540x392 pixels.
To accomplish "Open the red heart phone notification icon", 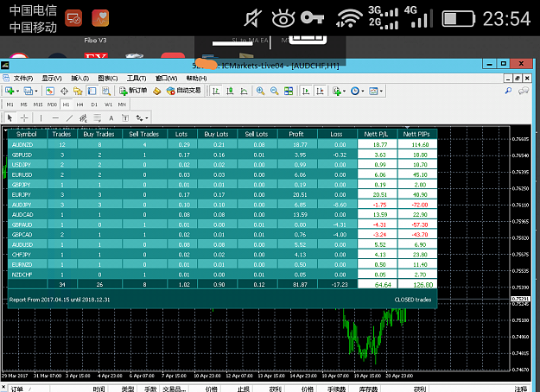I will pyautogui.click(x=100, y=18).
